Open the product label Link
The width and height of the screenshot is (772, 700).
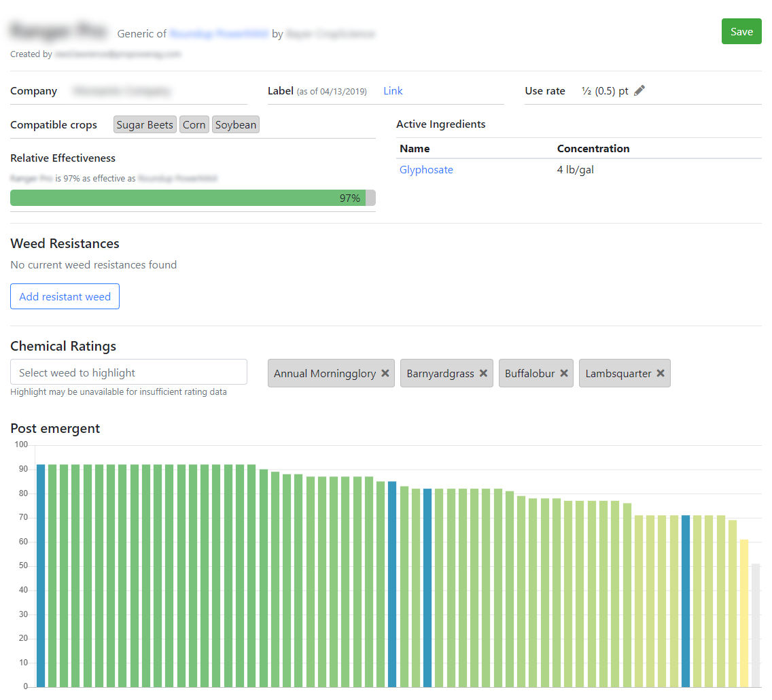click(x=393, y=91)
